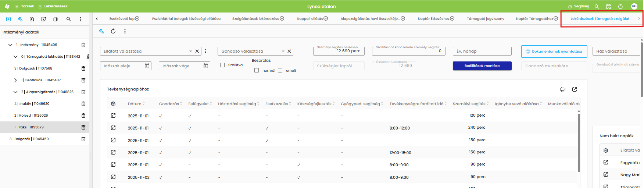
Task: Click the Időszak eleje date field
Action: (125, 66)
